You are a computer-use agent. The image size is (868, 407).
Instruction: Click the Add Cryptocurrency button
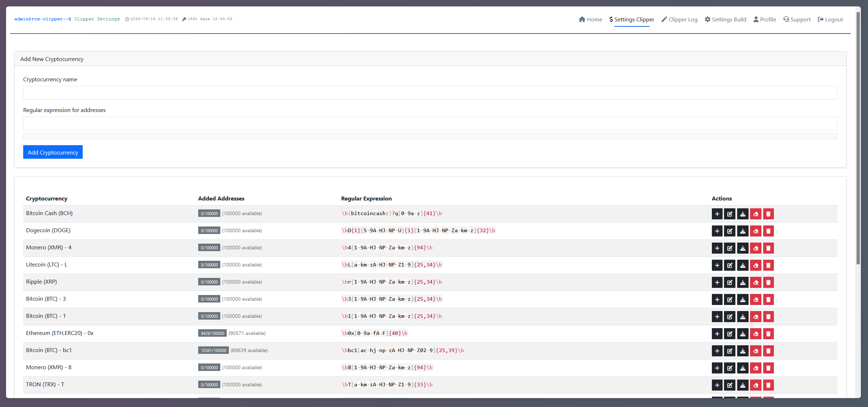(x=53, y=152)
